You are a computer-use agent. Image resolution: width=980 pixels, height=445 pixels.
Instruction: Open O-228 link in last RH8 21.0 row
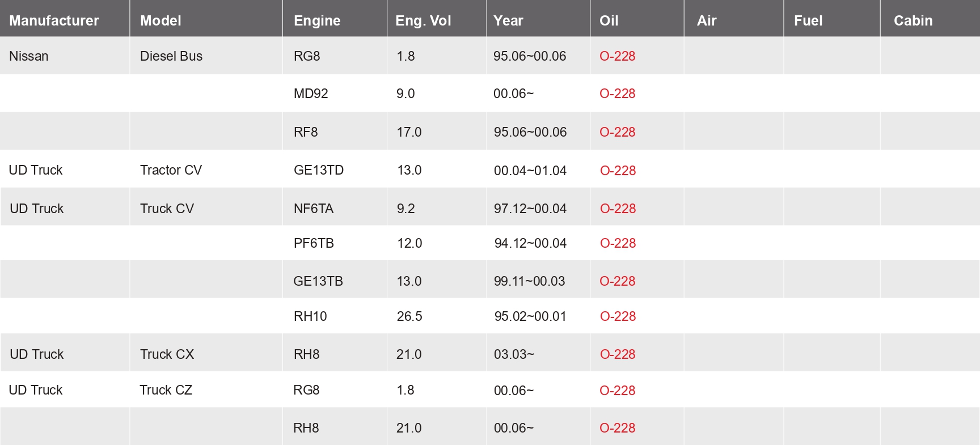click(x=617, y=428)
